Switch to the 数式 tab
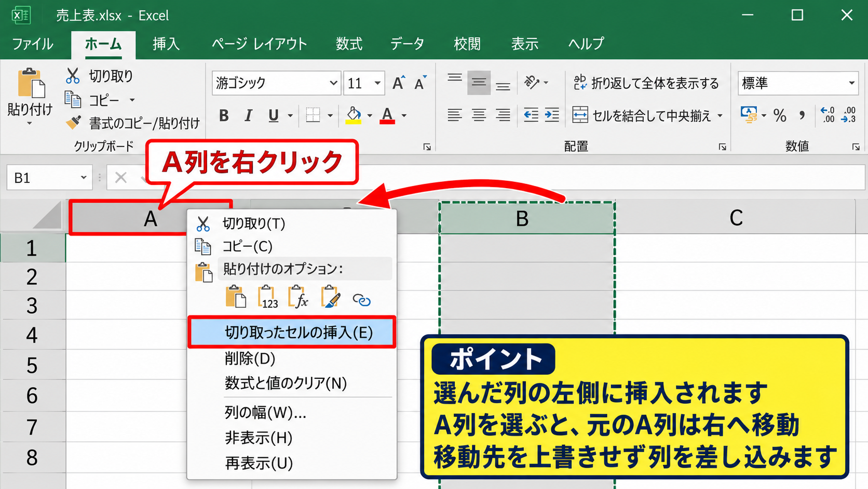868x489 pixels. pos(349,44)
